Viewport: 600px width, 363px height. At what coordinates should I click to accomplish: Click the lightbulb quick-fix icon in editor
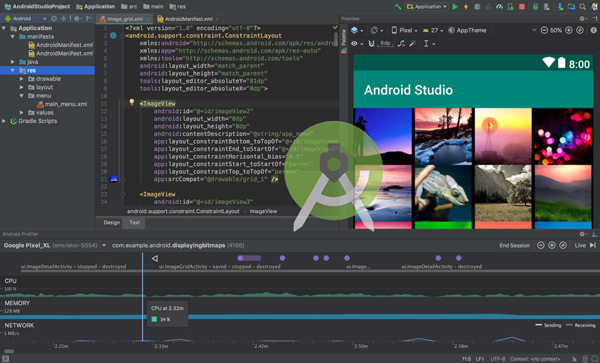[131, 102]
